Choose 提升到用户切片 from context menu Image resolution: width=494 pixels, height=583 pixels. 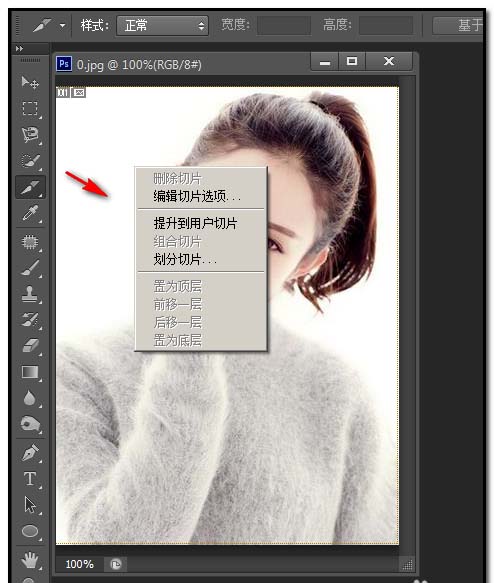(196, 223)
